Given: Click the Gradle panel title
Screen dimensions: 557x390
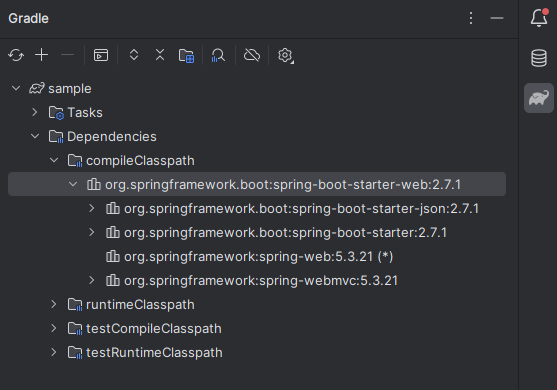Looking at the screenshot, I should [x=28, y=18].
